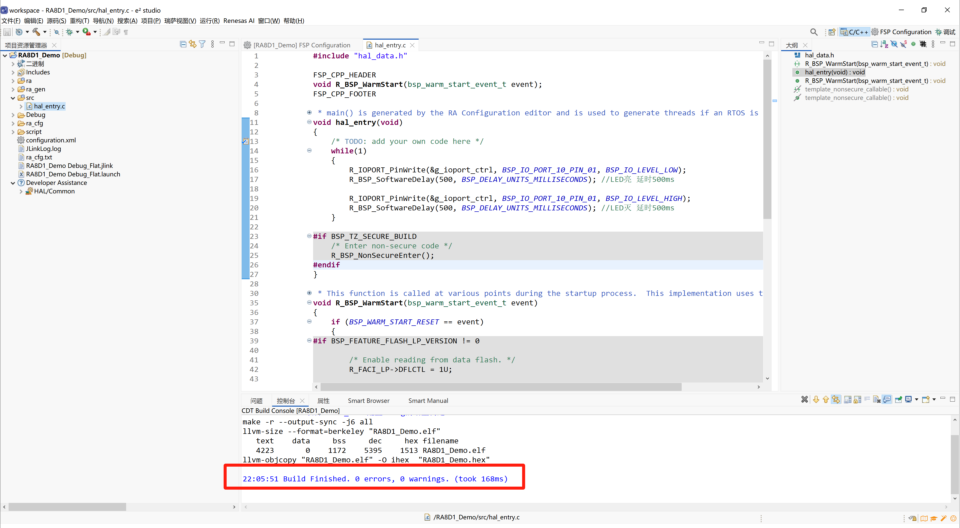960x528 pixels.
Task: Click the Save disk icon in toolbar
Action: 7,32
